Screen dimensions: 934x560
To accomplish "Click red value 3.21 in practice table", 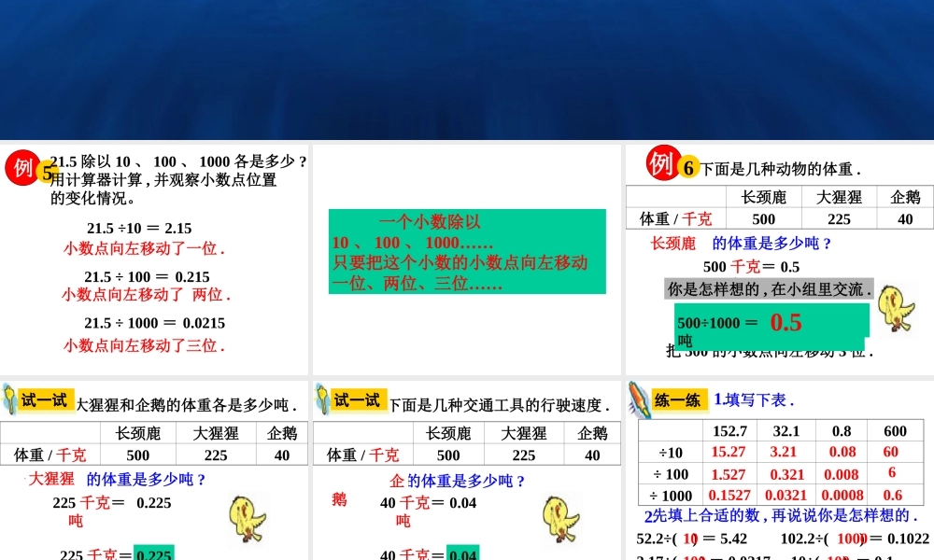I will pyautogui.click(x=783, y=452).
